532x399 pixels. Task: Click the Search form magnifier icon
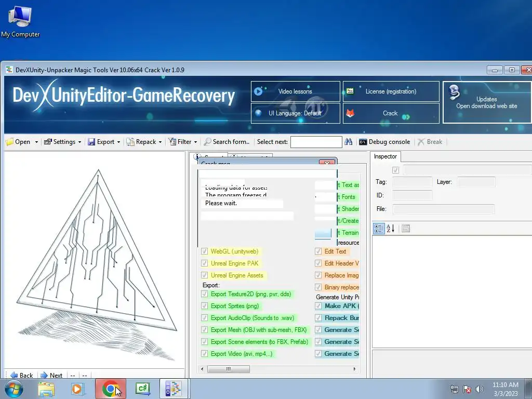pos(207,142)
